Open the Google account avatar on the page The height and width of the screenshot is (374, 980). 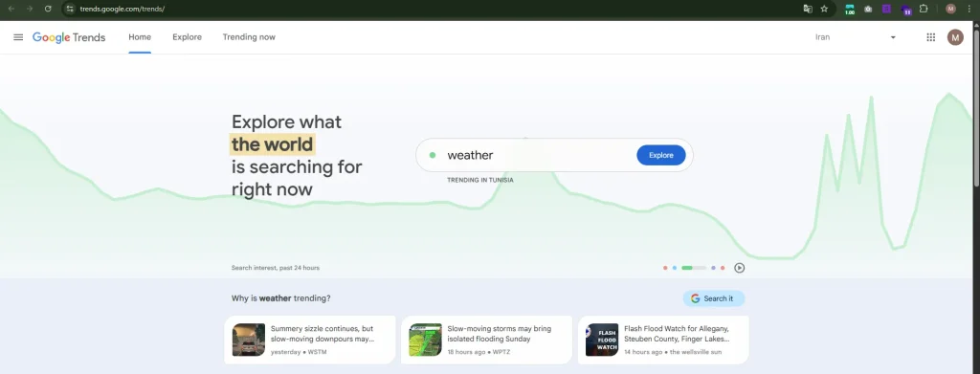click(955, 37)
